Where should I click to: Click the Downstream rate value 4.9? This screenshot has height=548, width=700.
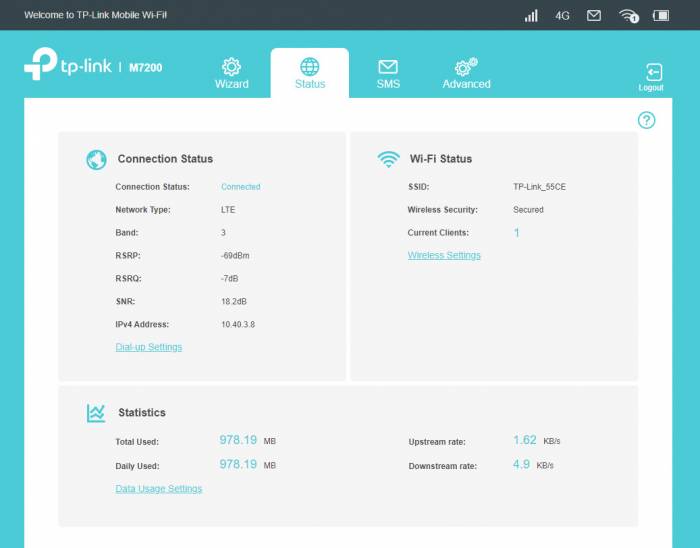pyautogui.click(x=521, y=464)
